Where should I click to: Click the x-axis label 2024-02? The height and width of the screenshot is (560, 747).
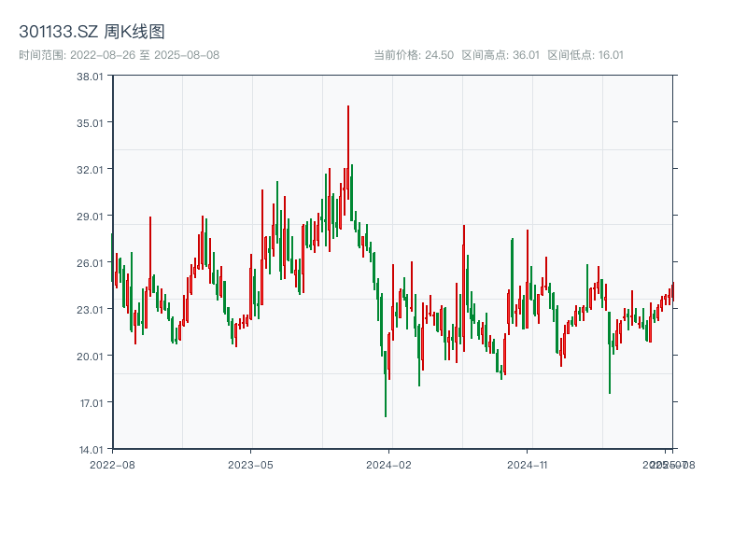(x=388, y=465)
